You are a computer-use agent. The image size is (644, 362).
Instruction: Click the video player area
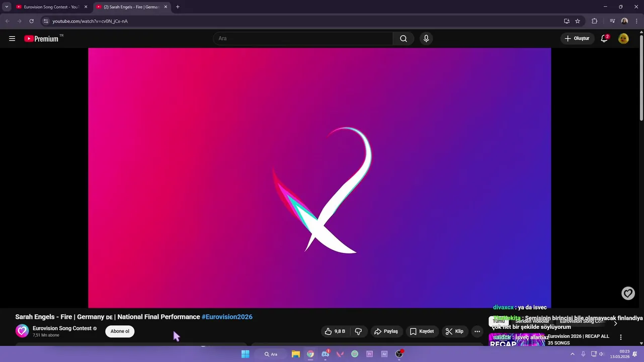[319, 178]
